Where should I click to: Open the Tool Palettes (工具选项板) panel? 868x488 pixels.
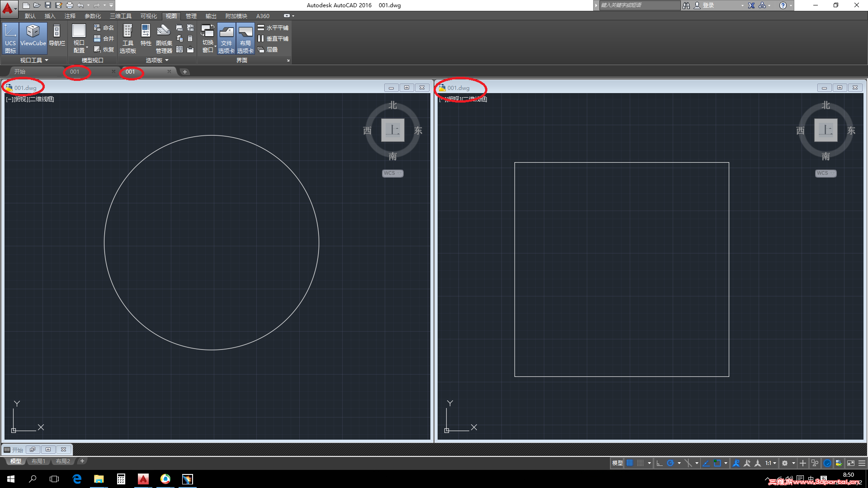point(127,38)
